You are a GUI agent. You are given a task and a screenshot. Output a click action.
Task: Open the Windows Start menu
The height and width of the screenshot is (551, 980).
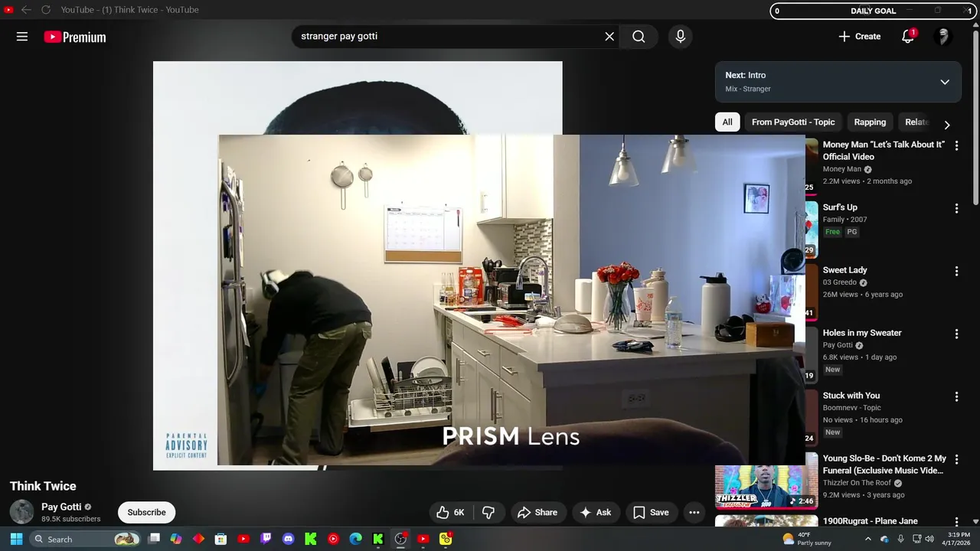pos(16,539)
